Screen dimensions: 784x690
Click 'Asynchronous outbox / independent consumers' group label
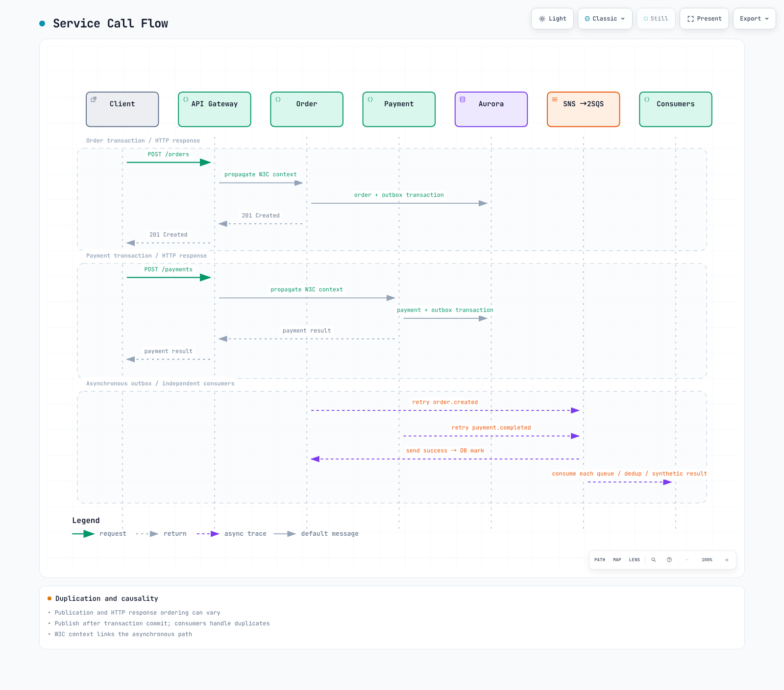(160, 383)
